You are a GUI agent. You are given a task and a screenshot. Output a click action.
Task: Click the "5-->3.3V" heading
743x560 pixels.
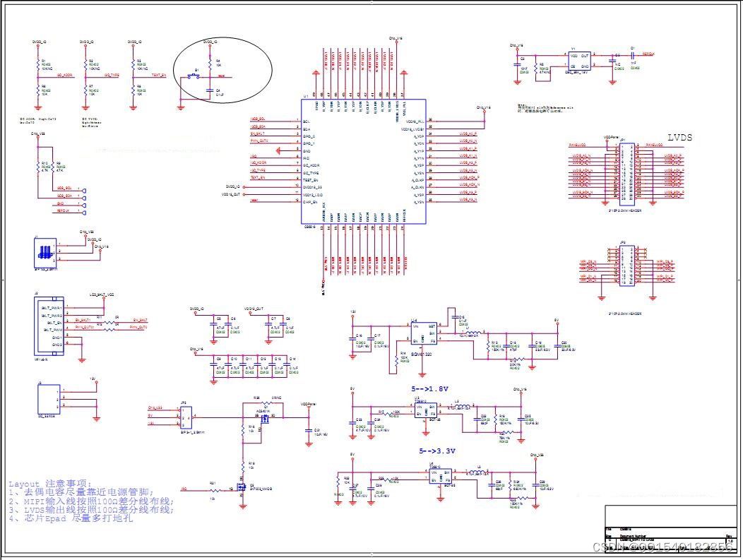tap(437, 451)
